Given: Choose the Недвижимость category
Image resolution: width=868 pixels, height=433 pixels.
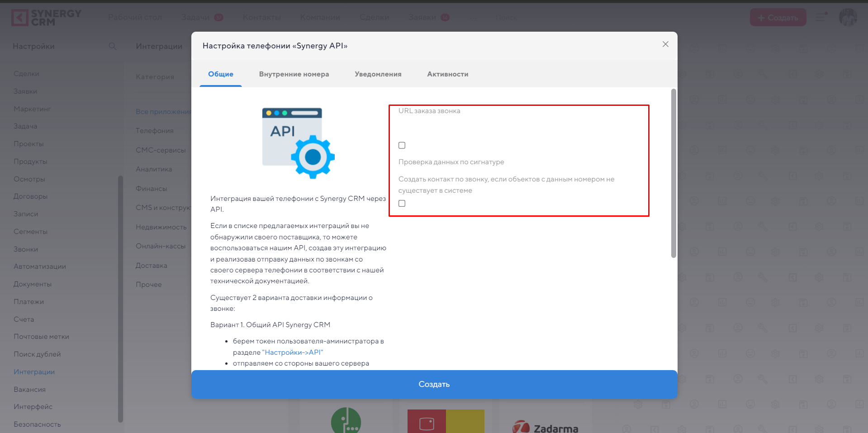Looking at the screenshot, I should (x=161, y=227).
